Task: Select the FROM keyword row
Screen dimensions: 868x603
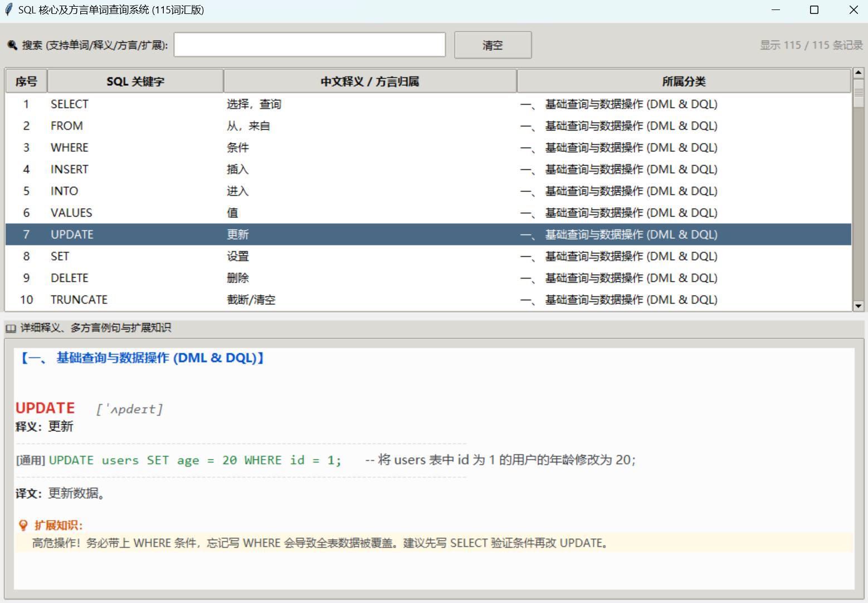Action: [428, 126]
